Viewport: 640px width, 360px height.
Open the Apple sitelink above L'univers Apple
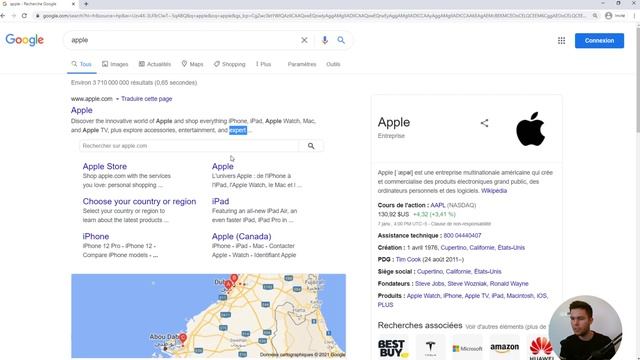222,166
